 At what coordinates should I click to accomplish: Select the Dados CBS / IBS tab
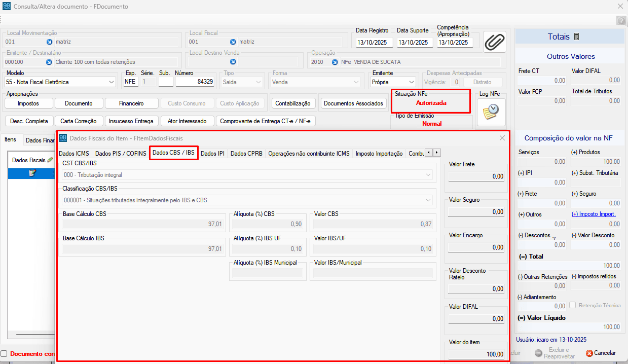(x=173, y=153)
